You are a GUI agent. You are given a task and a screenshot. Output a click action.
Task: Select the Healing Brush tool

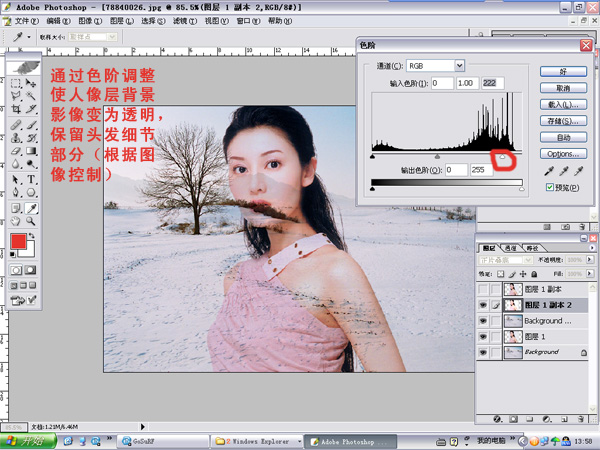(x=16, y=125)
